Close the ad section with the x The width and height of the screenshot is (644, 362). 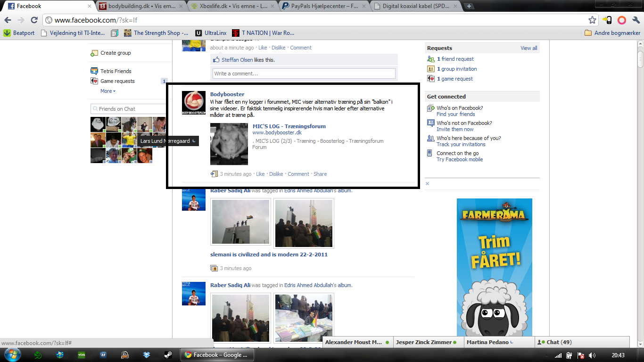(x=428, y=183)
